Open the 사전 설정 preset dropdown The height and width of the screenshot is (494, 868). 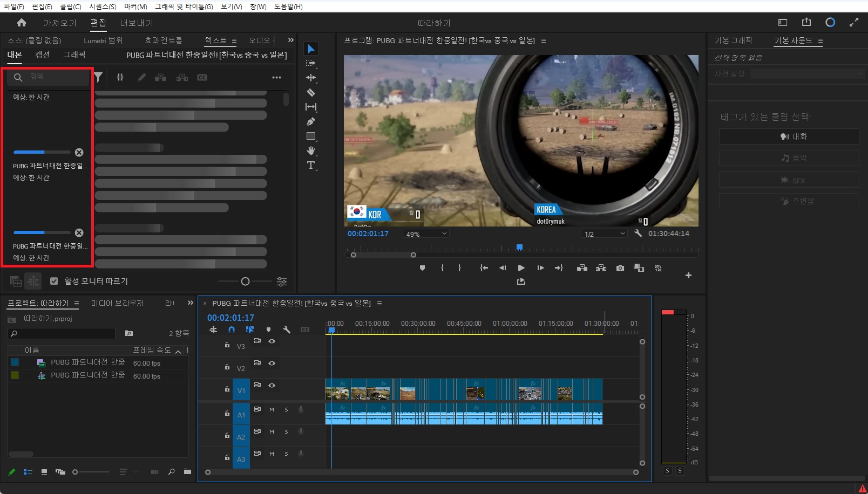tap(807, 74)
